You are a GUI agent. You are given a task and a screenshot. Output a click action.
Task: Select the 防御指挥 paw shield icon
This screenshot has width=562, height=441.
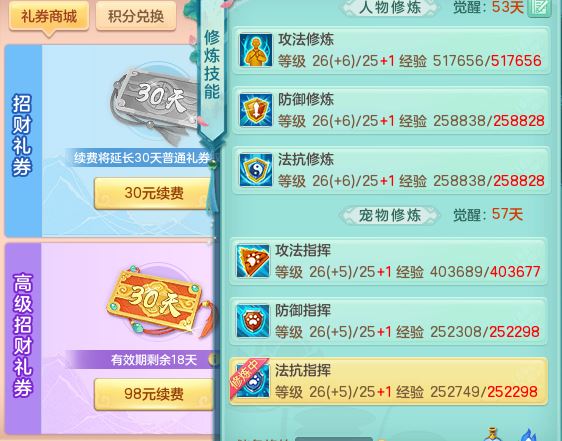point(253,321)
